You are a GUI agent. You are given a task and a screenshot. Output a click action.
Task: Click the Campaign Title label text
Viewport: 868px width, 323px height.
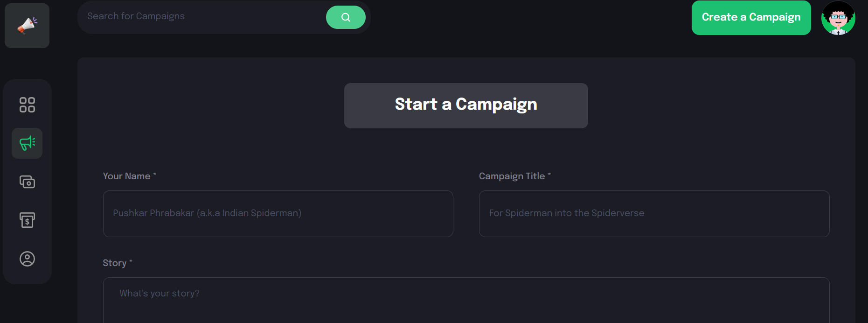[x=512, y=176]
